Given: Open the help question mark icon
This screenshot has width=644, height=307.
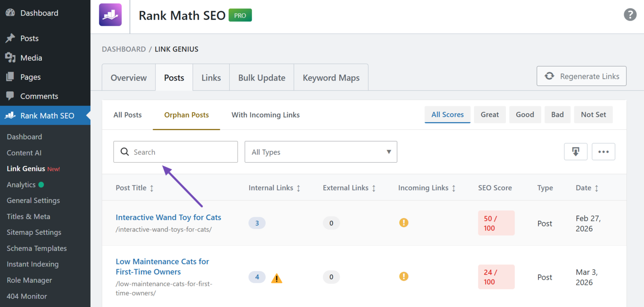Looking at the screenshot, I should point(630,14).
